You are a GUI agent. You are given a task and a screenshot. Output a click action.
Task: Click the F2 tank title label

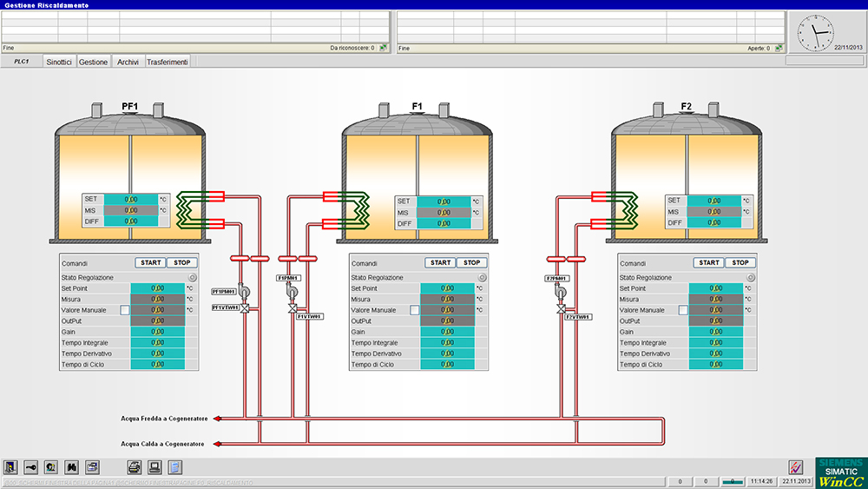click(687, 106)
